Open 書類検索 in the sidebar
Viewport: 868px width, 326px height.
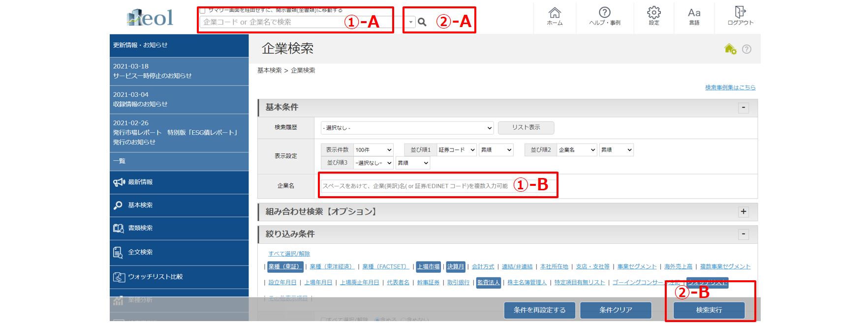click(140, 228)
